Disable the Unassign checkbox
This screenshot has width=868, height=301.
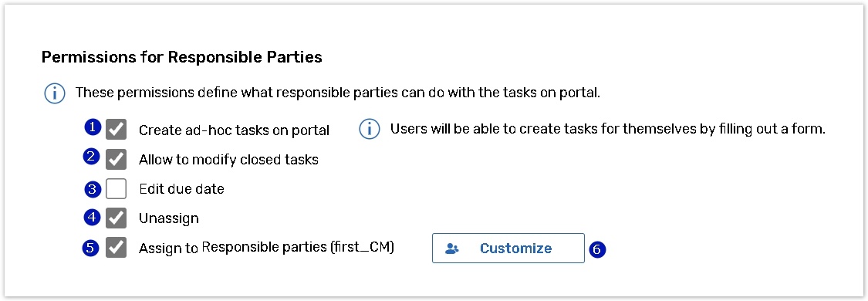(117, 218)
